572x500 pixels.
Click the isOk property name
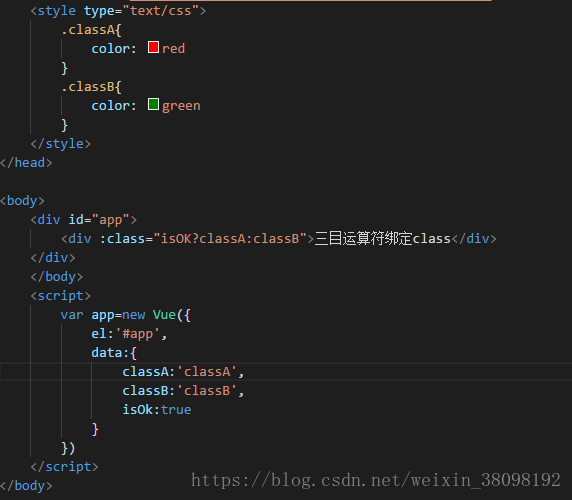click(138, 410)
